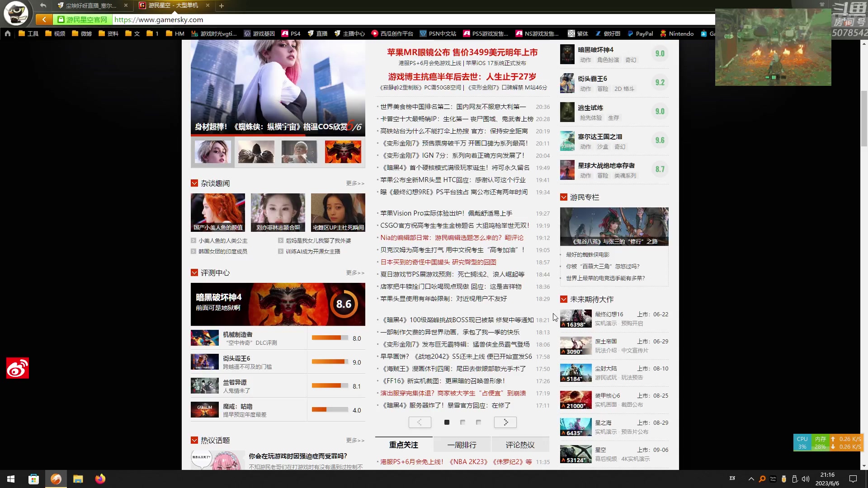The image size is (868, 488).
Task: Click 更多 next to 评测中心
Action: point(355,272)
